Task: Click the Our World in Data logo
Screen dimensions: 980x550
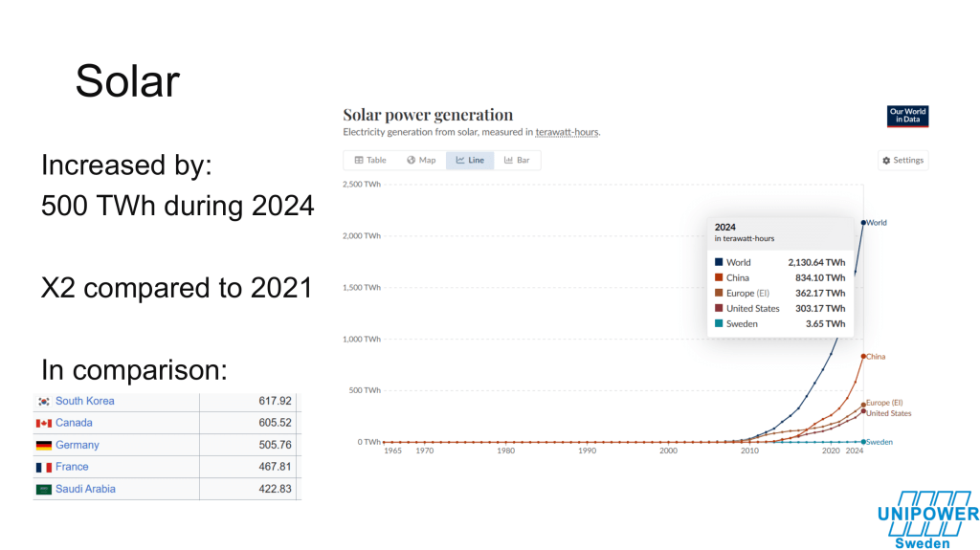Action: [908, 116]
